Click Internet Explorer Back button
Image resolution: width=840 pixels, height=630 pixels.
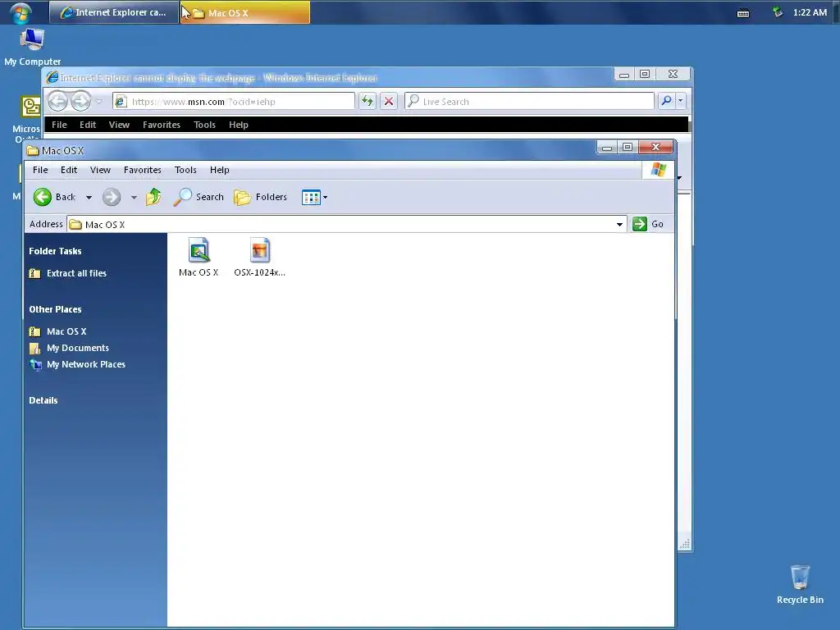(x=58, y=101)
